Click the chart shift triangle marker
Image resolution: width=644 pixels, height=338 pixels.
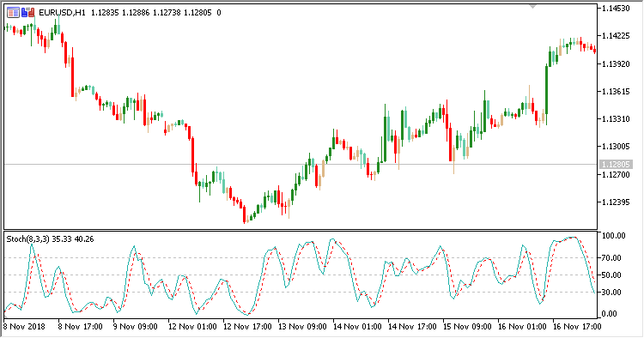(x=532, y=7)
